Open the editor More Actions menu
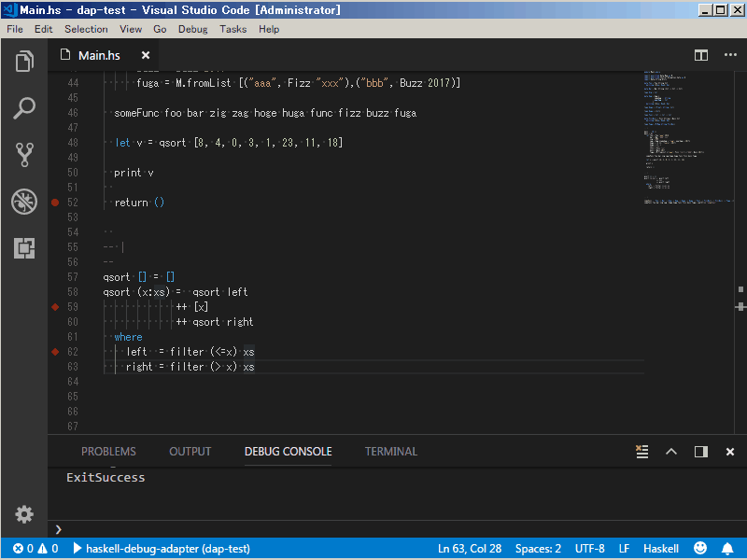This screenshot has height=560, width=747. click(x=730, y=55)
